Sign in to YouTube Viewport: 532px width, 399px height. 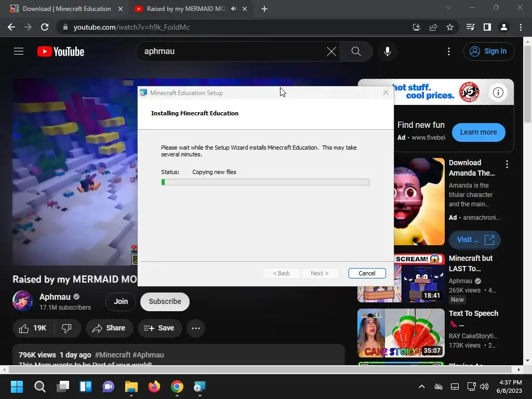(488, 51)
